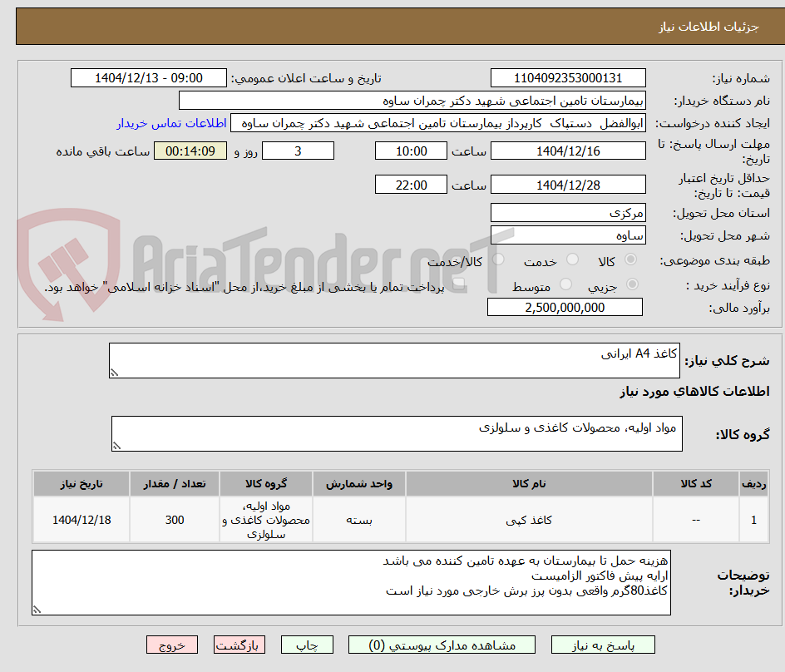Image resolution: width=785 pixels, height=672 pixels.
Task: Toggle the اسناد خزانه اسلامی payment checkbox
Action: (458, 285)
